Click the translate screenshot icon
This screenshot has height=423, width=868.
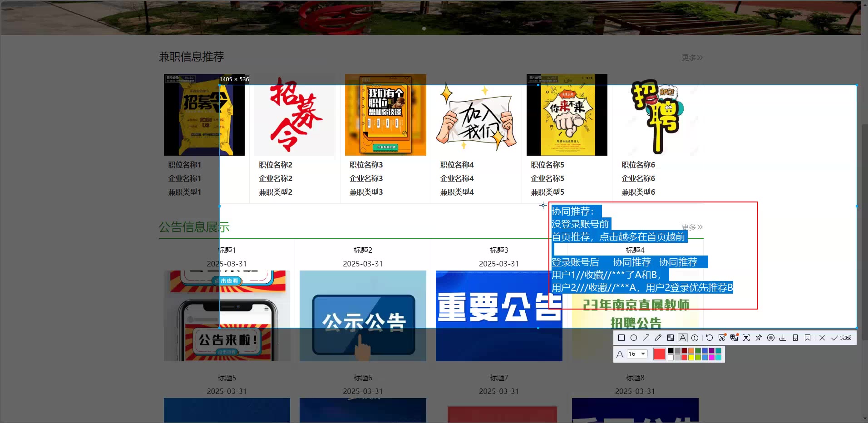coord(734,338)
